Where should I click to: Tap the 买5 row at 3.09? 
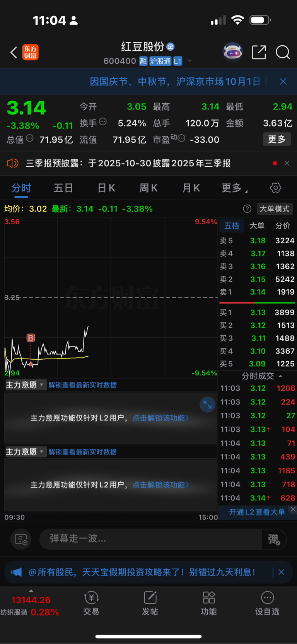pos(257,364)
